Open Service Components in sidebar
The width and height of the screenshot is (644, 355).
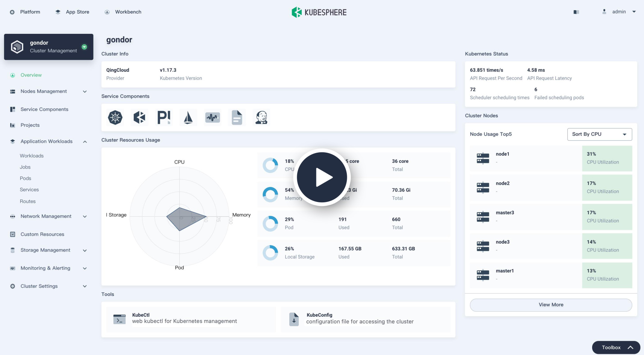click(x=44, y=109)
